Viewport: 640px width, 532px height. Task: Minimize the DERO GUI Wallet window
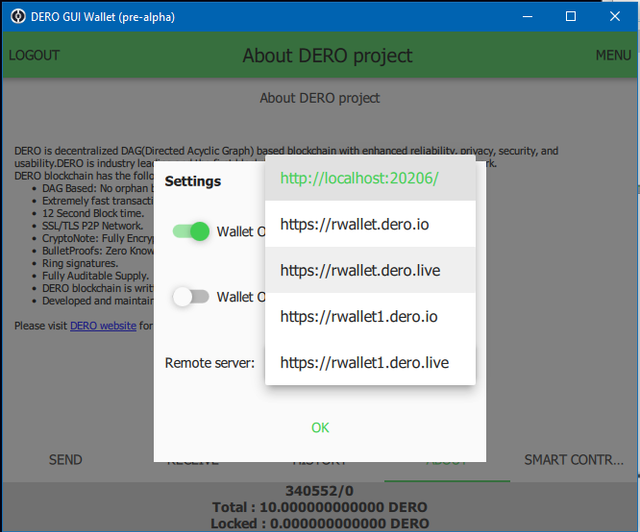tap(527, 16)
